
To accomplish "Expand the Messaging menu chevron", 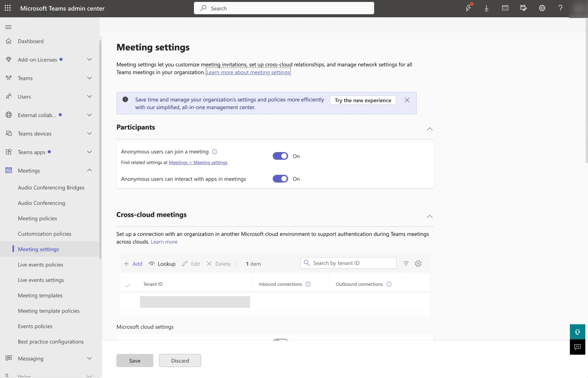I will [x=89, y=358].
